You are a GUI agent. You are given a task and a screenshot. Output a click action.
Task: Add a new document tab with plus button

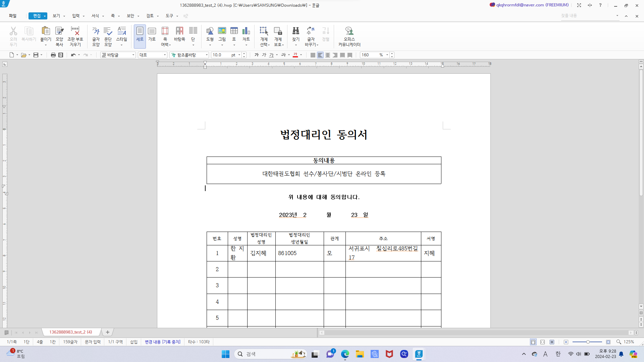click(x=108, y=332)
